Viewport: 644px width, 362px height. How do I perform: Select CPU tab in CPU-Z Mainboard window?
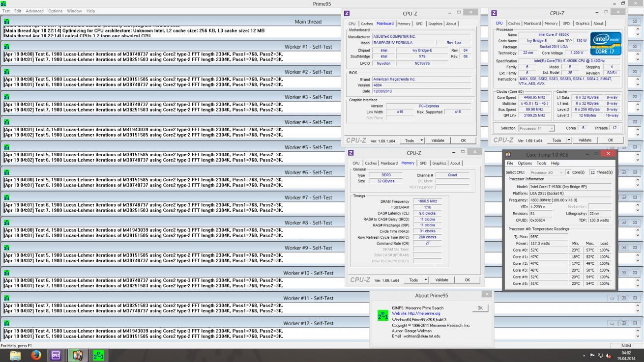coord(352,24)
